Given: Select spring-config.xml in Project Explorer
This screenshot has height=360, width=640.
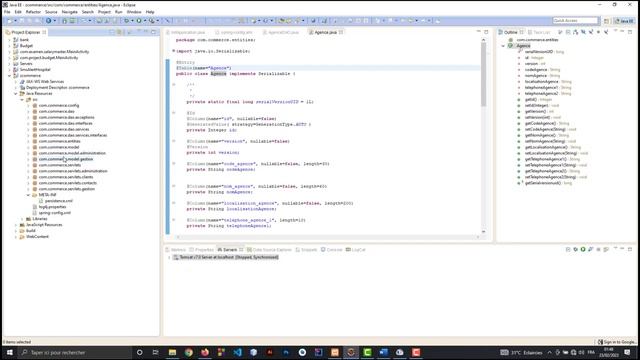Looking at the screenshot, I should click(x=52, y=213).
